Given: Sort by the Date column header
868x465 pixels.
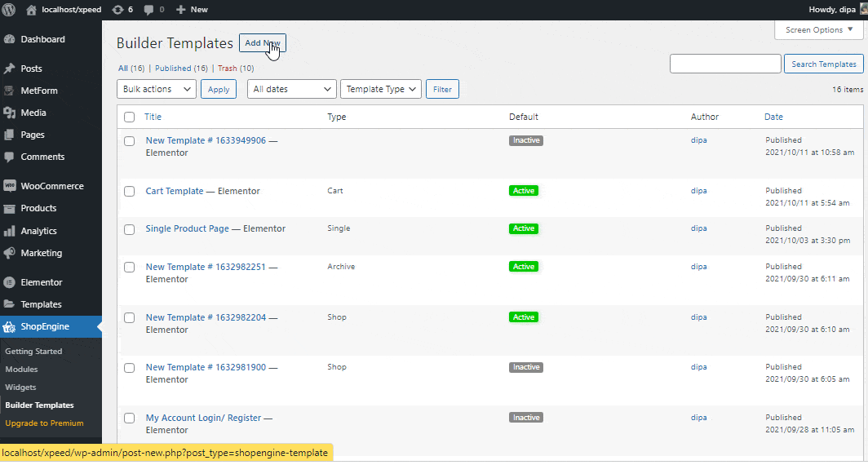Looking at the screenshot, I should 773,117.
